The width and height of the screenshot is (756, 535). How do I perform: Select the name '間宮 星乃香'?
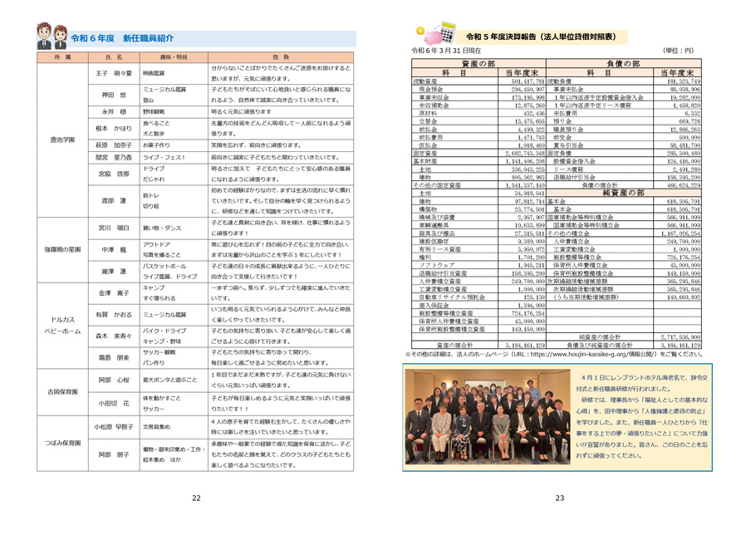point(114,158)
